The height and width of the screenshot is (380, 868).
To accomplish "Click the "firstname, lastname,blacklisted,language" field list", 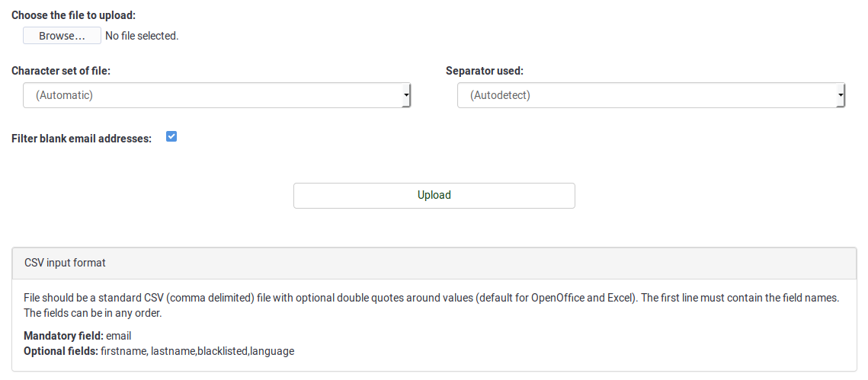I will point(197,351).
